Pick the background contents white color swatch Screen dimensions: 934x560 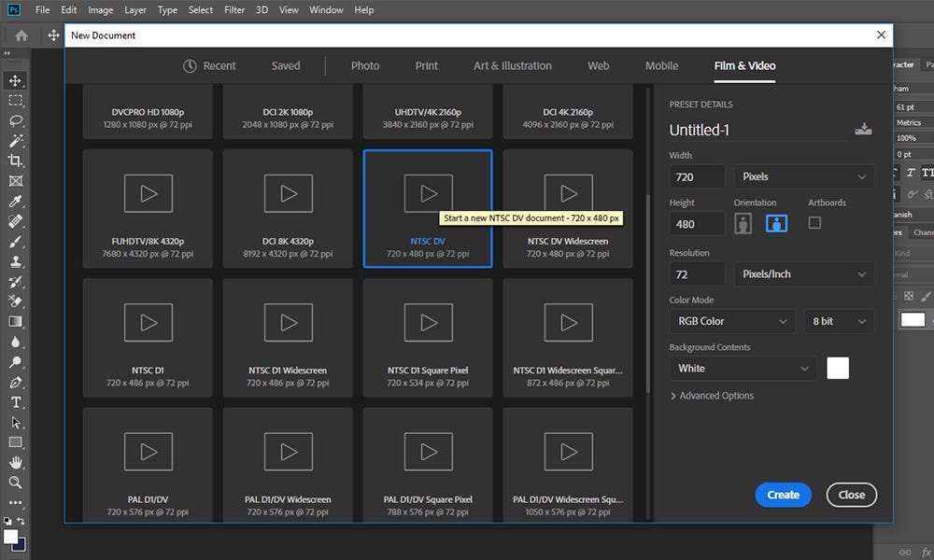tap(838, 369)
